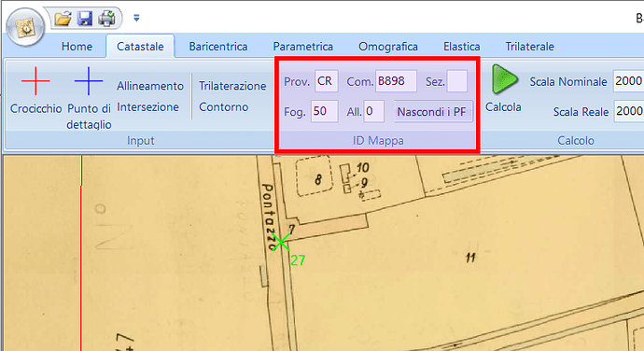Click the green cross point marker 27
Screen dimensions: 644x351
pos(281,242)
